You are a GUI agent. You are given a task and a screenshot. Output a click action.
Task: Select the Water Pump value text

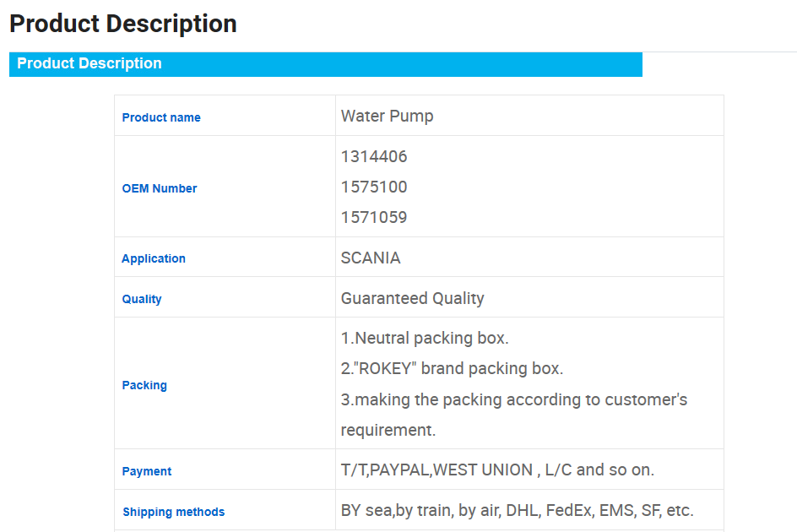[x=387, y=116]
